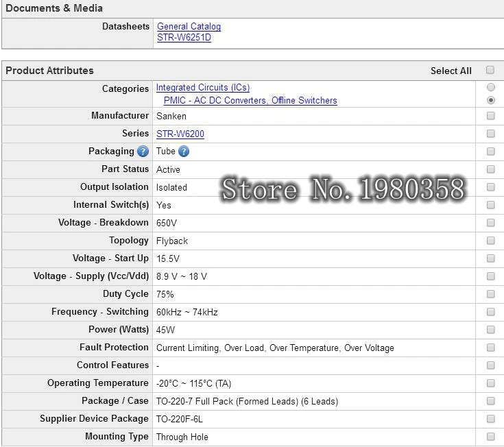
Task: Tick the Topology Flyback checkbox
Action: tap(490, 241)
